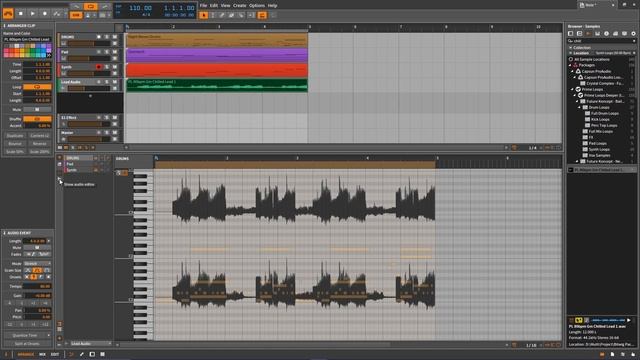Image resolution: width=640 pixels, height=360 pixels.
Task: Click the Show audio editor button
Action: [x=60, y=178]
